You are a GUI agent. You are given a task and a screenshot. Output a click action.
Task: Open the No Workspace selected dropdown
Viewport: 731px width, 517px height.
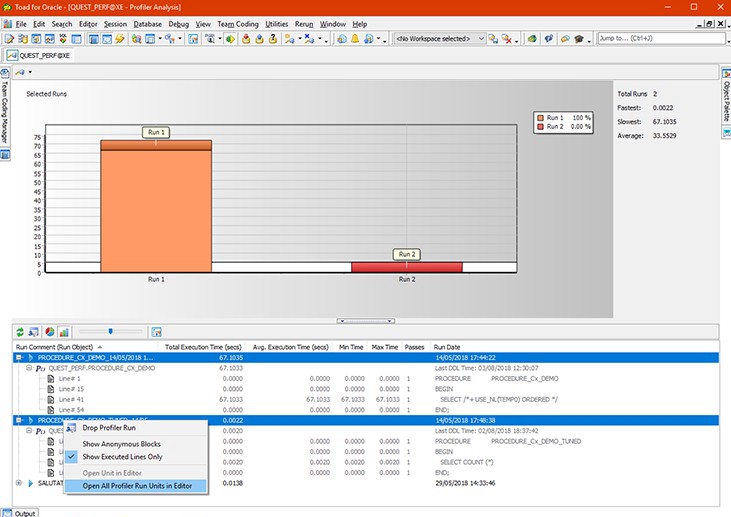[x=439, y=39]
